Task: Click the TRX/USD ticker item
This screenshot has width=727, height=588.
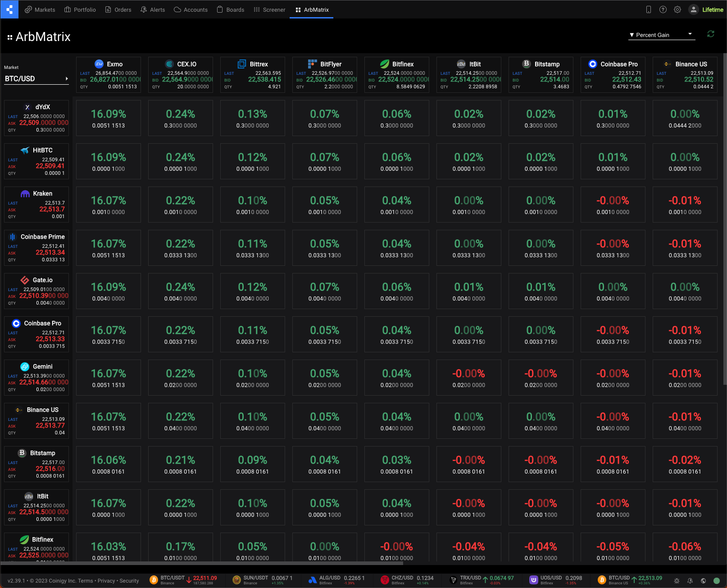Action: [482, 580]
